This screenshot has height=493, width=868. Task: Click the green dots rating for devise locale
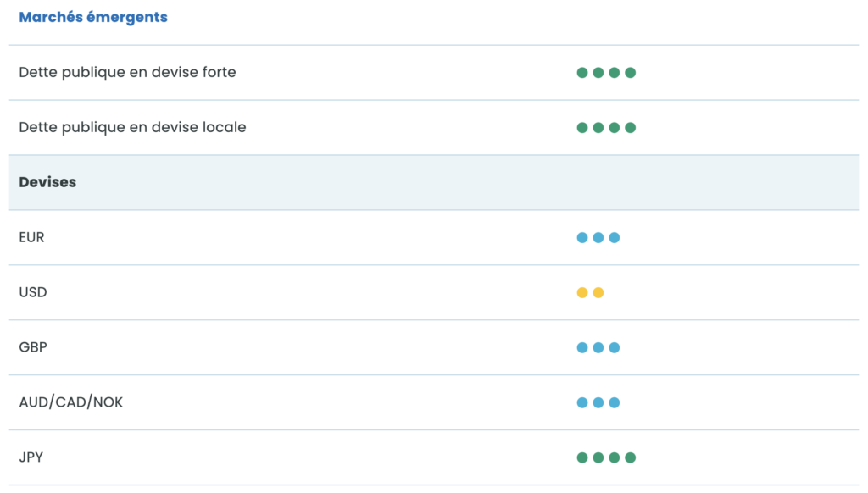coord(606,128)
